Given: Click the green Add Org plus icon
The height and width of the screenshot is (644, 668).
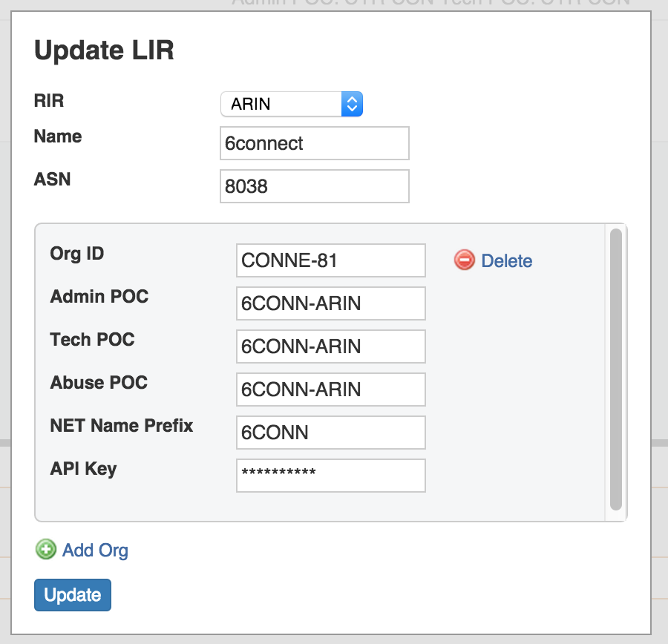Looking at the screenshot, I should [x=46, y=550].
